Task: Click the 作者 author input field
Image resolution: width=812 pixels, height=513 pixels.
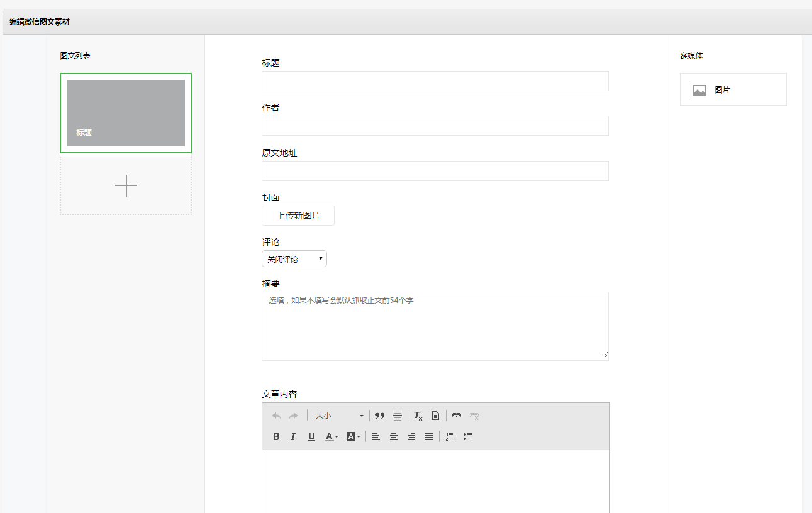Action: pyautogui.click(x=435, y=126)
